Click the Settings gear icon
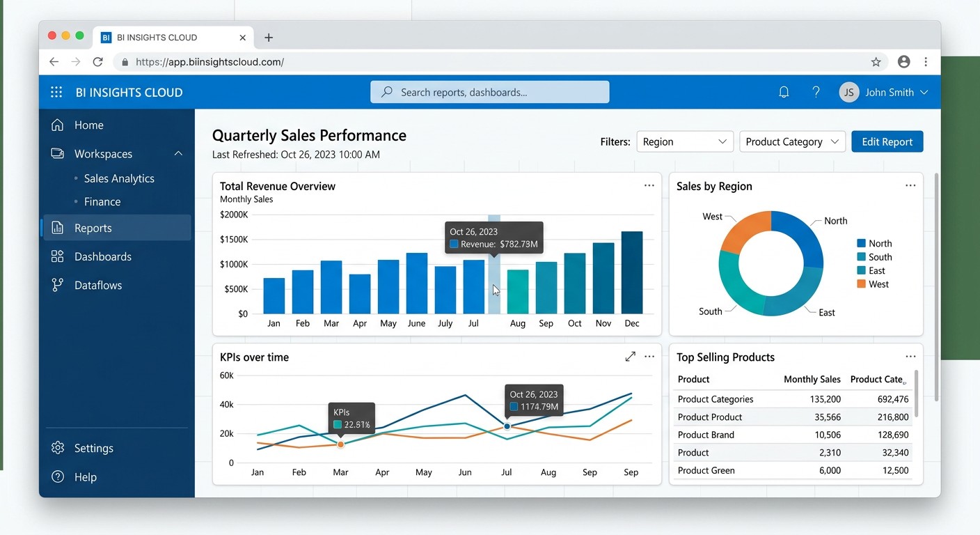Screen dimensions: 980x535 pyautogui.click(x=58, y=448)
